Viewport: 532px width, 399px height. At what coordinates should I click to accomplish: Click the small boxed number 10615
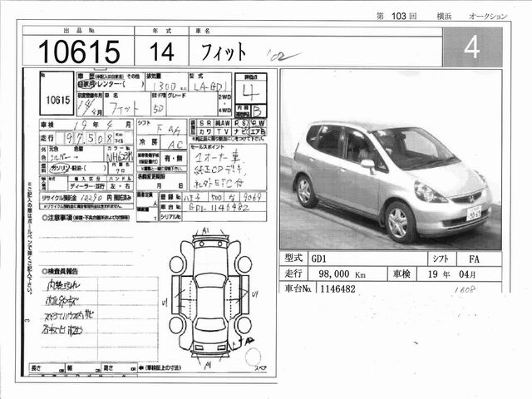click(x=58, y=100)
